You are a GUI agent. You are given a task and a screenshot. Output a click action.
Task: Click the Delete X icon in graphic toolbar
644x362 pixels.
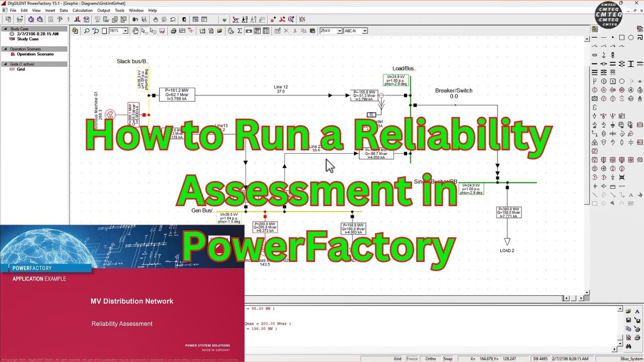(286, 31)
